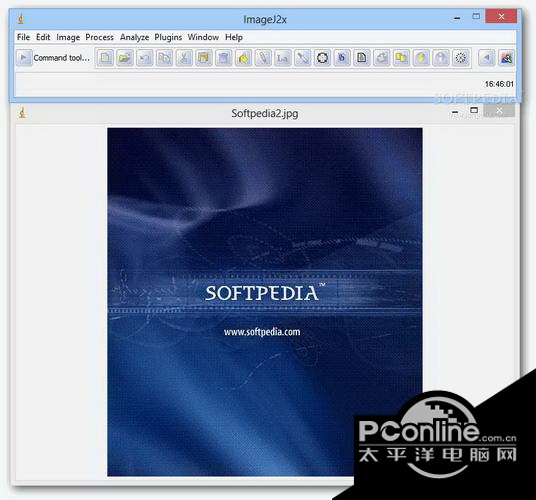Open the Image menu
Viewport: 536px width, 500px height.
coord(68,37)
